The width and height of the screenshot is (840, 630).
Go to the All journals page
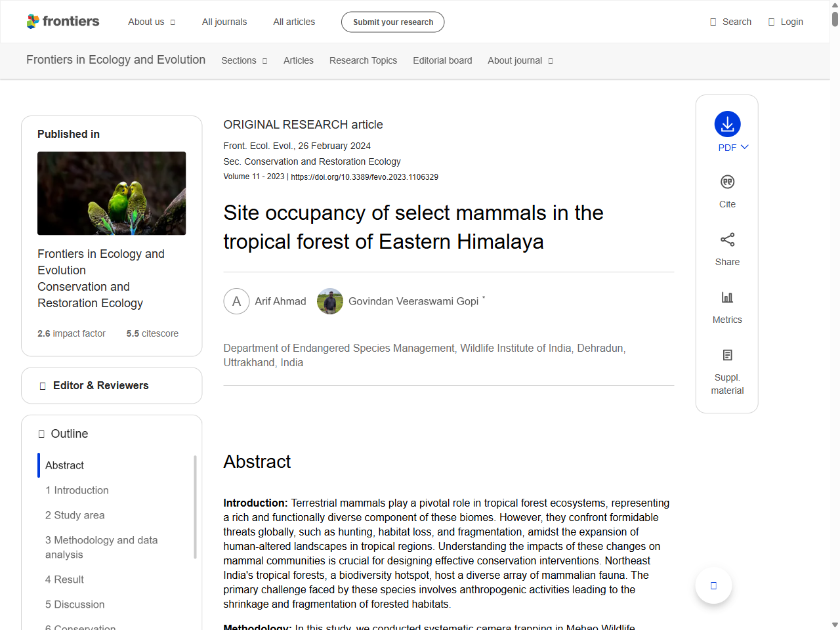[224, 22]
